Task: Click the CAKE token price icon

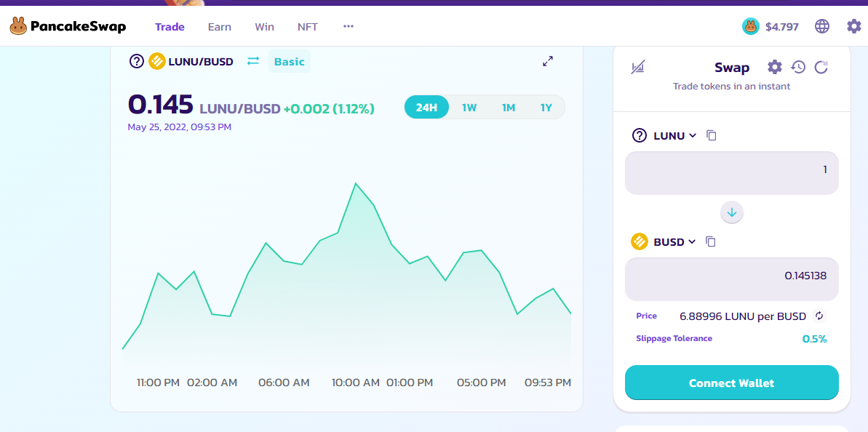Action: point(751,26)
